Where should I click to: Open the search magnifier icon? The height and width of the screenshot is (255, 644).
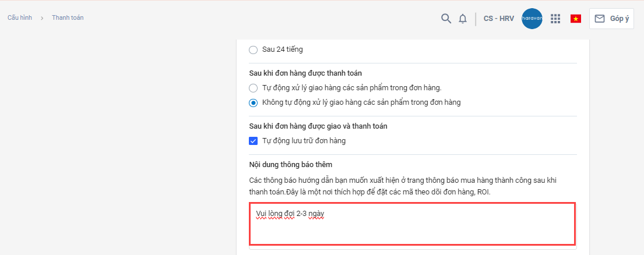(x=446, y=19)
